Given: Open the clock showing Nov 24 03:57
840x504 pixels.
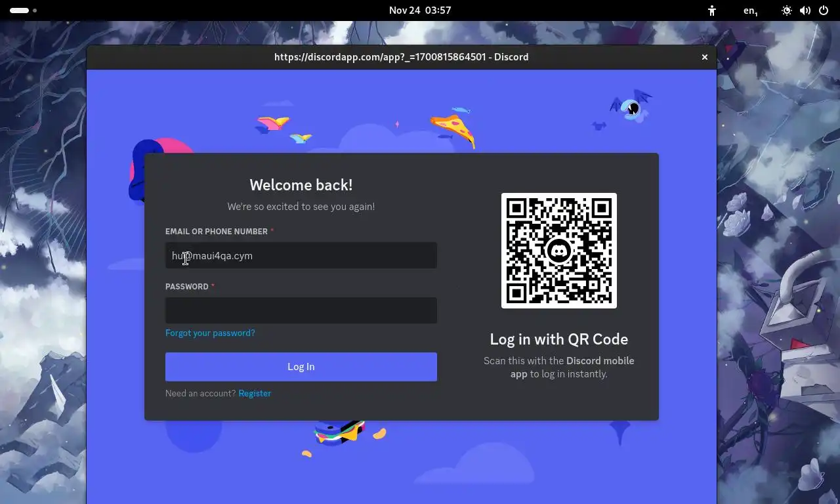Looking at the screenshot, I should click(420, 10).
